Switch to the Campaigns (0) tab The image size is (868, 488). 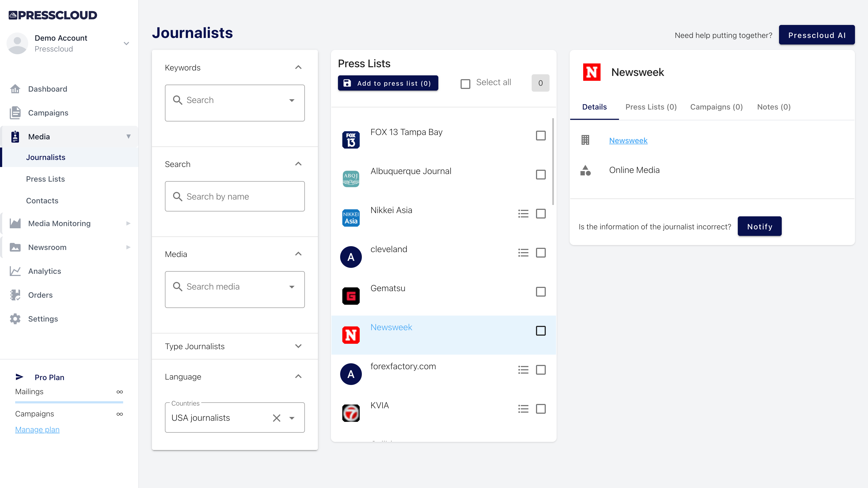716,107
